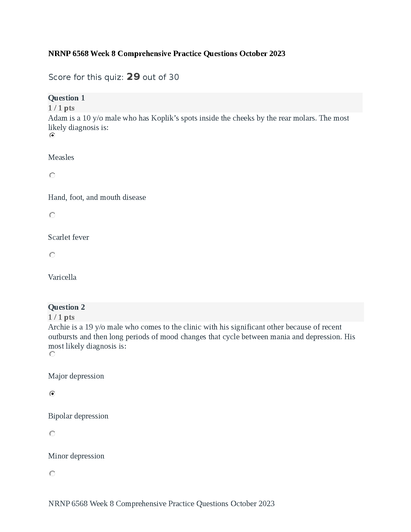The image size is (411, 532).
Task: Click the quiz score text showing 29
Action: pos(114,77)
